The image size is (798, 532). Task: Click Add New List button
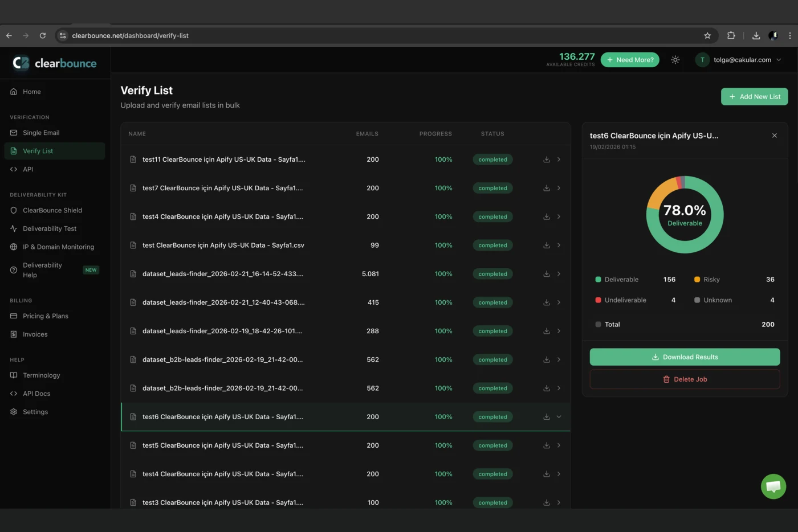(x=755, y=97)
